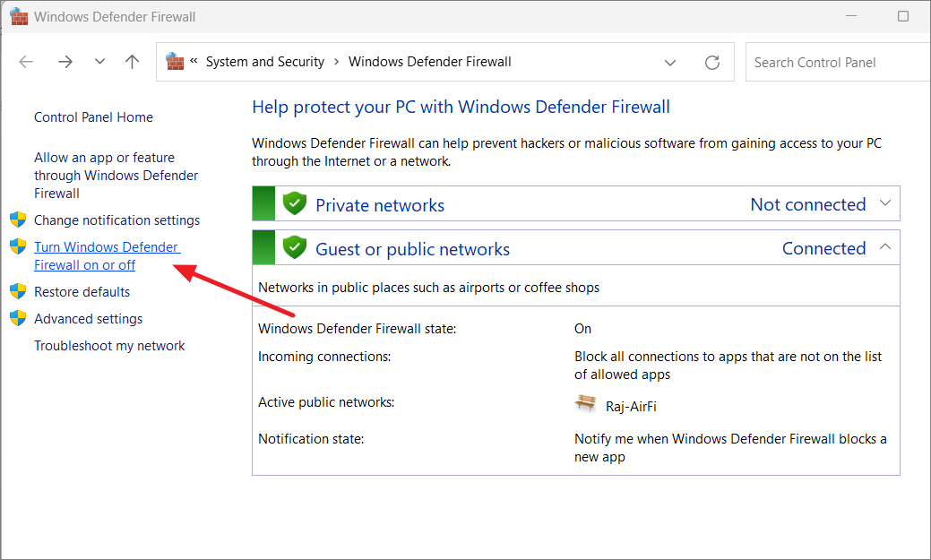Screen dimensions: 931x560
Task: Click the Active public networks label
Action: pos(326,402)
